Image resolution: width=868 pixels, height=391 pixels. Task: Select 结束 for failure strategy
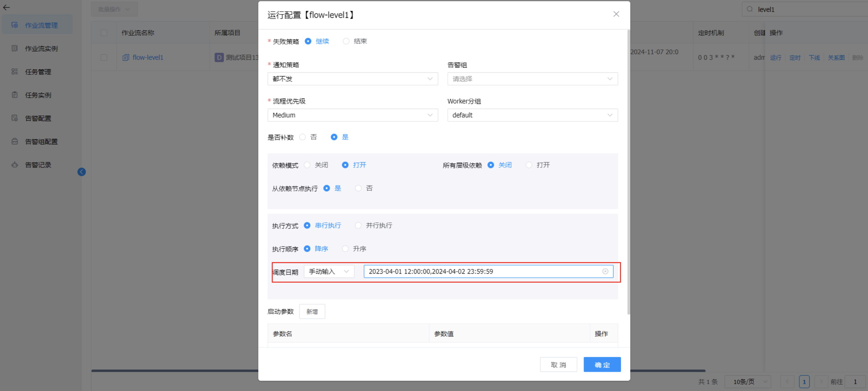(346, 41)
